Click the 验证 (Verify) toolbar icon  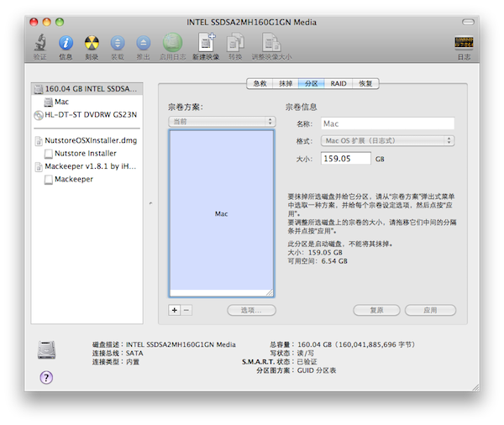[40, 44]
